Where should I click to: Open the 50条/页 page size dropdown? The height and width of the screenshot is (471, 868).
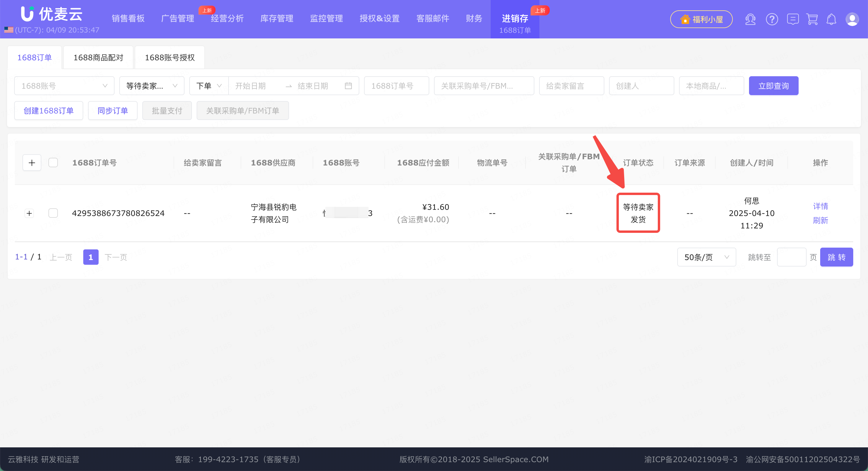point(707,257)
